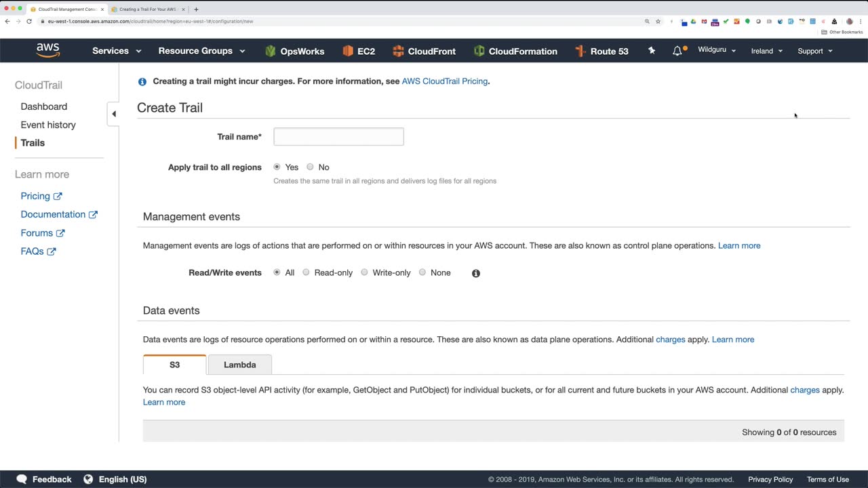Click the CloudFormation shortcut icon
Screen dimensions: 868x488
479,51
